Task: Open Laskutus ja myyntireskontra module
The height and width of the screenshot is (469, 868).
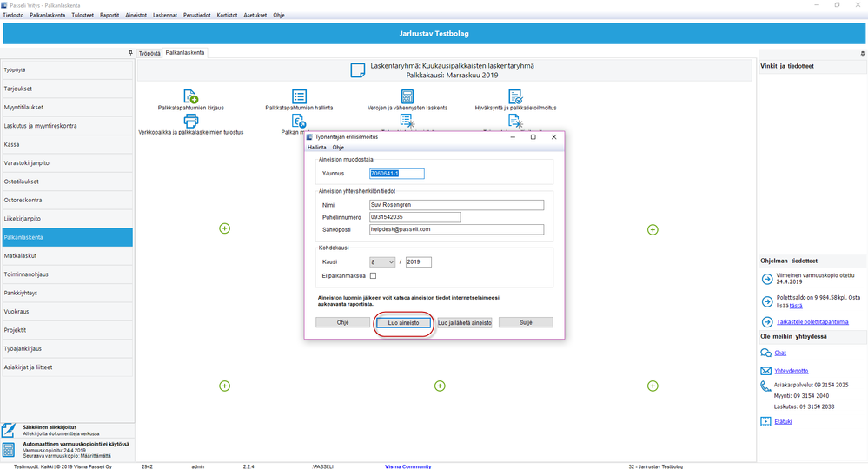Action: pos(68,126)
